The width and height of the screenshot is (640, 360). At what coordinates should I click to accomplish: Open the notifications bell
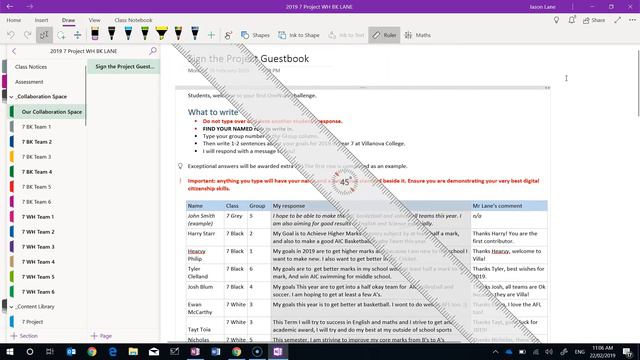(572, 20)
